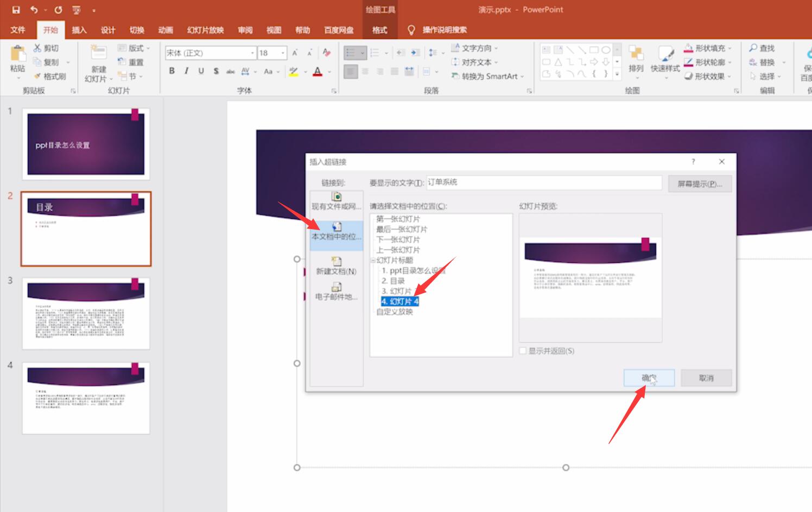Click the 取消 button in the dialog

(706, 378)
